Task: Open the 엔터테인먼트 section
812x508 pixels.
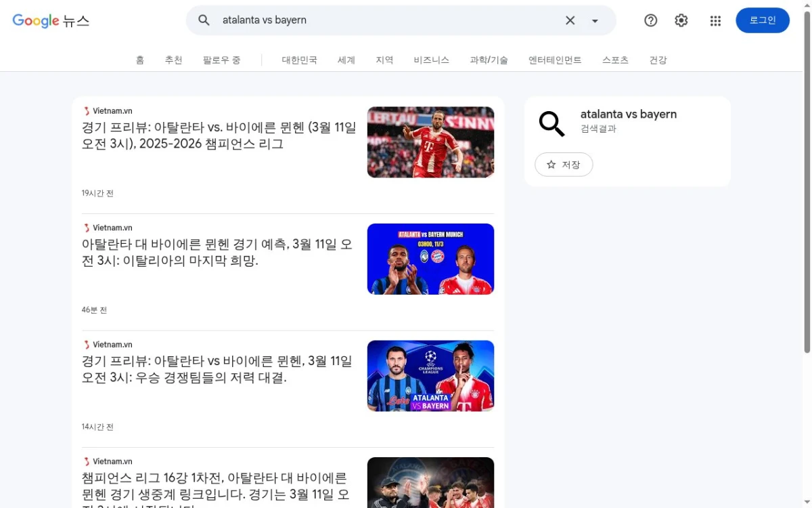Action: coord(555,60)
